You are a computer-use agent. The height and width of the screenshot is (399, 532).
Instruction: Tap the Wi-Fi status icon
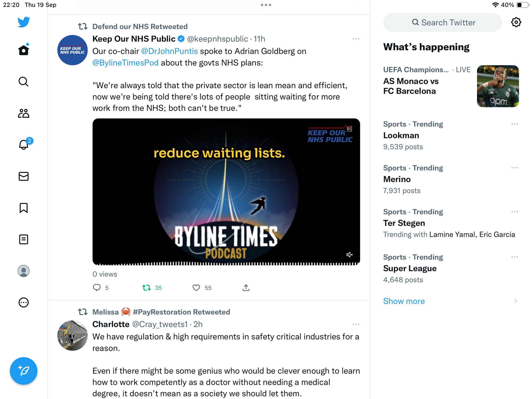click(x=495, y=5)
